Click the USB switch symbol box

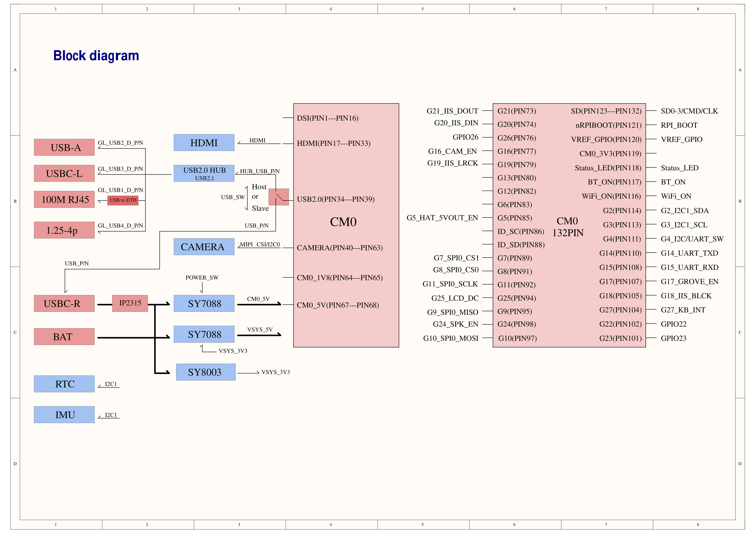coord(279,197)
